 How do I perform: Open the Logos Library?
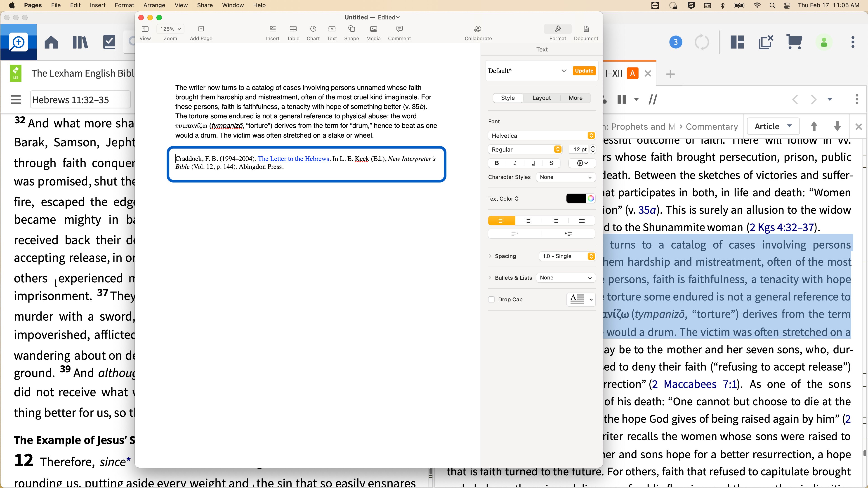[80, 42]
